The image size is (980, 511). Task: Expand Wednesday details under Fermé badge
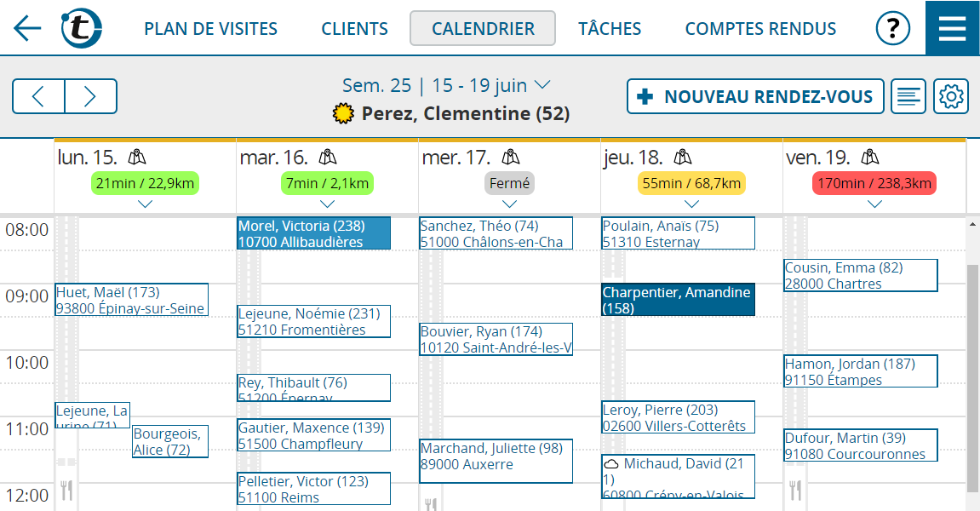click(509, 204)
